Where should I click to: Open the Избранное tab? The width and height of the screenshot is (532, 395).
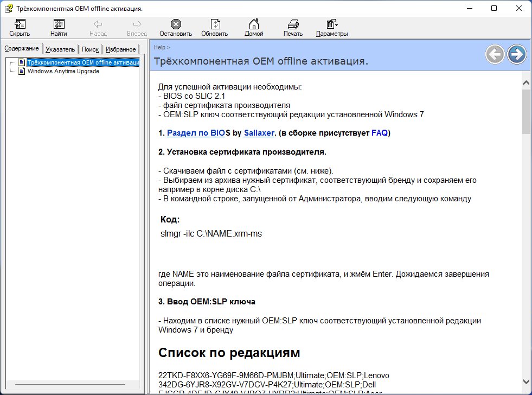point(120,49)
